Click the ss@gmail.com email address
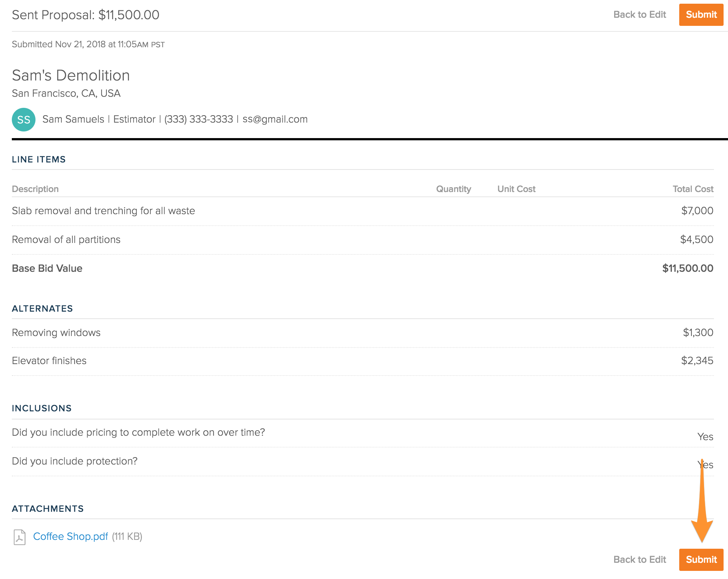Viewport: 728px width, 579px height. tap(275, 119)
